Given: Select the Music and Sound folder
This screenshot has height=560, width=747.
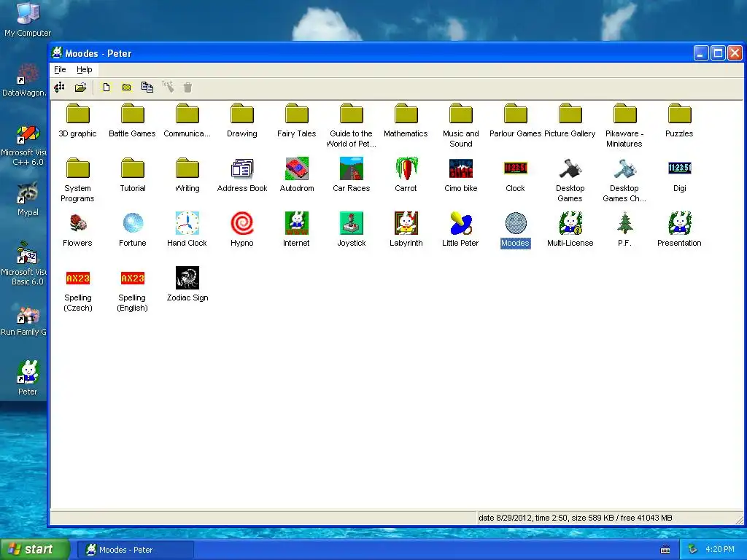Looking at the screenshot, I should pos(461,114).
